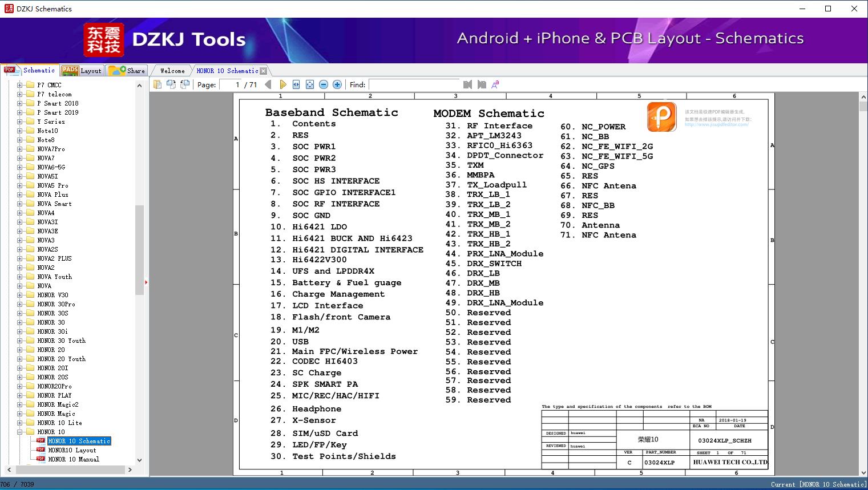Expand the HONOR Magic2 folder
Screen dimensions: 868x490
pyautogui.click(x=19, y=404)
